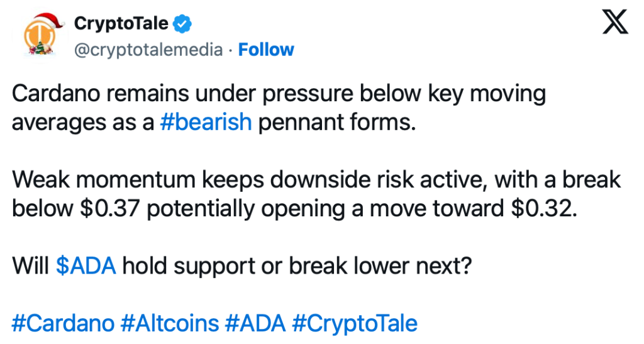
Task: Click the $0.32 price target text
Action: 545,208
